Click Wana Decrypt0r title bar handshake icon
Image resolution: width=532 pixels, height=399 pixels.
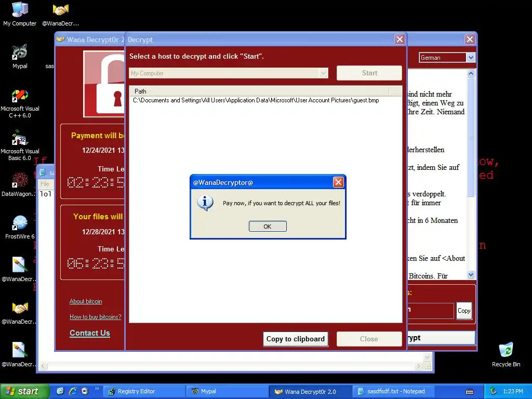tap(61, 39)
